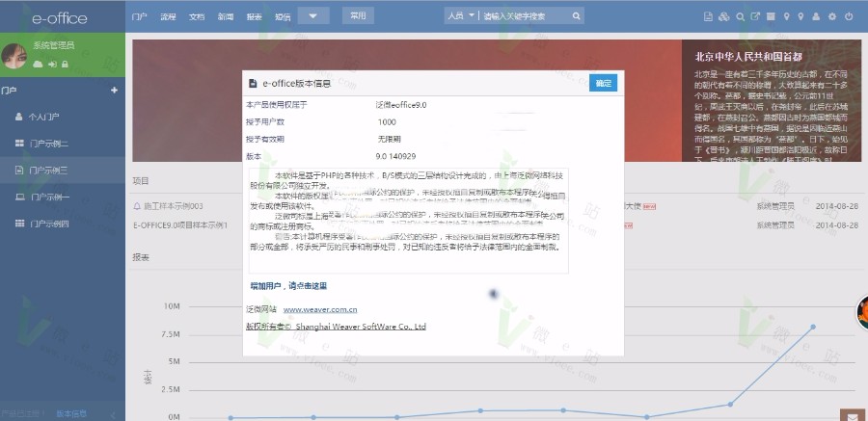868x421 pixels.
Task: Click the login arrow icon under 系统管理员
Action: 52,65
